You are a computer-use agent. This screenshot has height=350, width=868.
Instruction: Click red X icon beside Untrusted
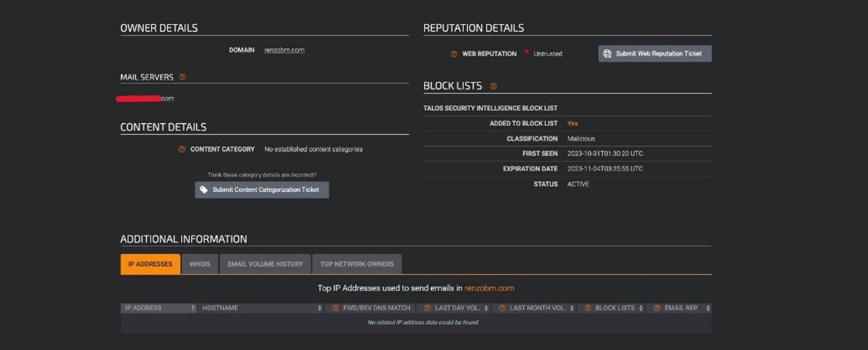tap(526, 52)
